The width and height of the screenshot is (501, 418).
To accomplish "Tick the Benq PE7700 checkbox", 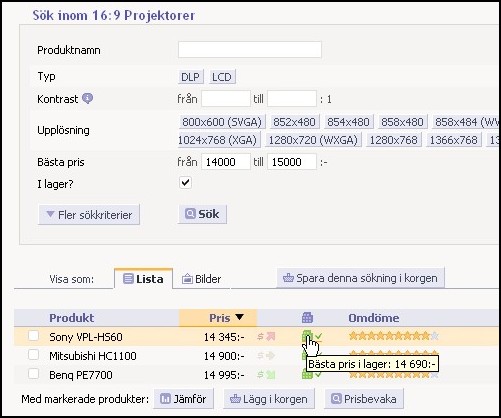I will (33, 374).
